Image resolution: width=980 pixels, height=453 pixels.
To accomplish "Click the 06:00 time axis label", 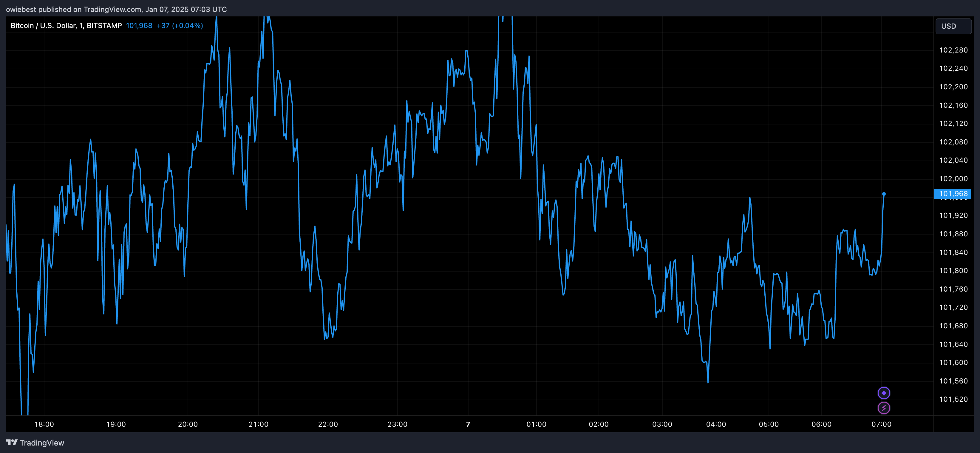I will (x=822, y=424).
